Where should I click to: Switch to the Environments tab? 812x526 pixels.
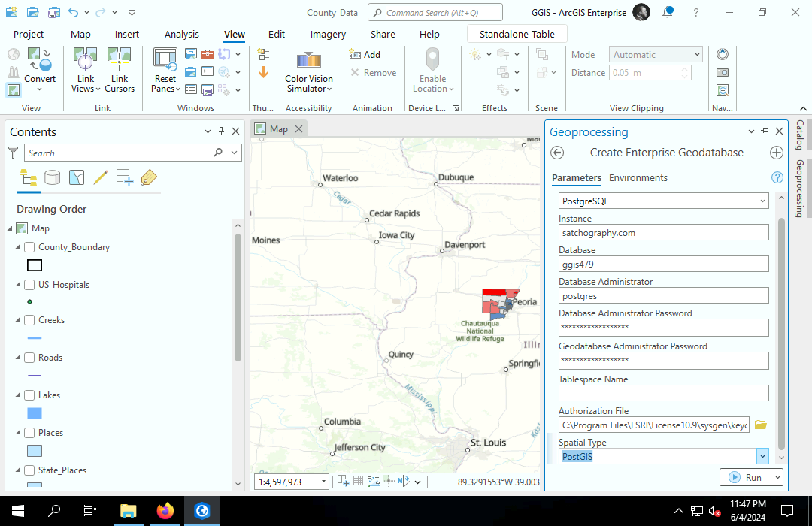(638, 178)
